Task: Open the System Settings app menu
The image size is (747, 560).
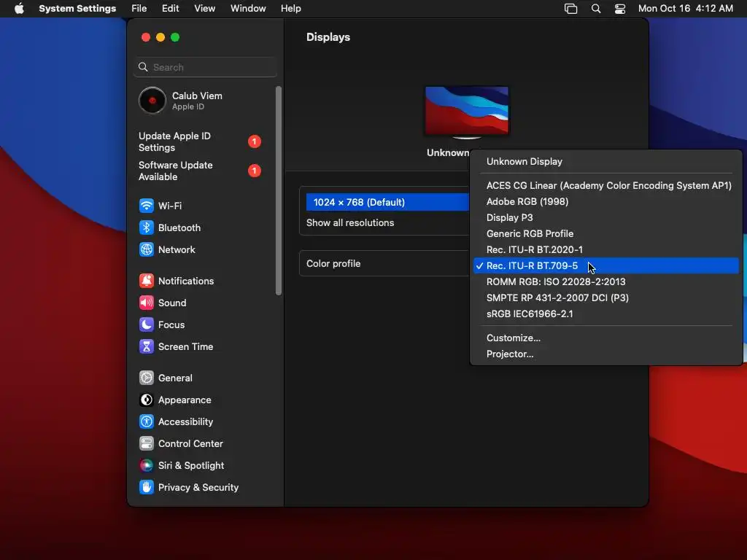Action: (x=77, y=9)
